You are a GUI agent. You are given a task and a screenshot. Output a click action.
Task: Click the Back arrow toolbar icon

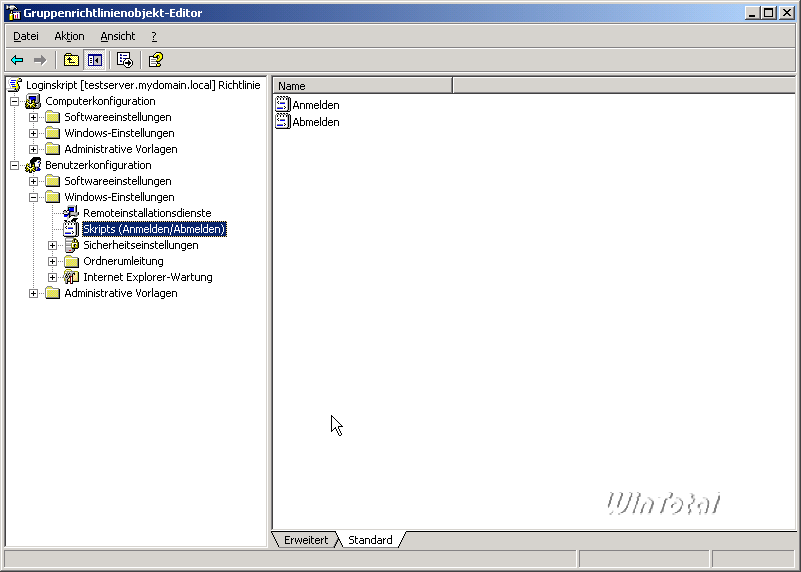pos(17,60)
